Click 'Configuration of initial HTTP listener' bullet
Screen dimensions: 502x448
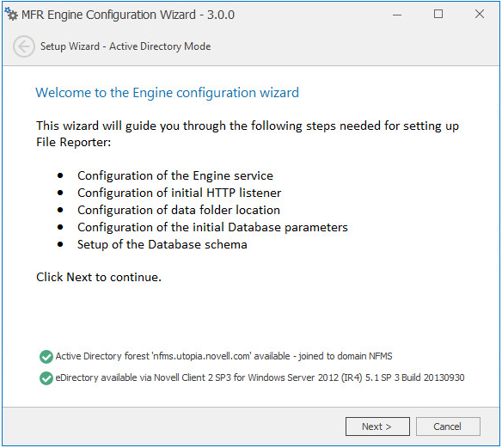(x=180, y=193)
